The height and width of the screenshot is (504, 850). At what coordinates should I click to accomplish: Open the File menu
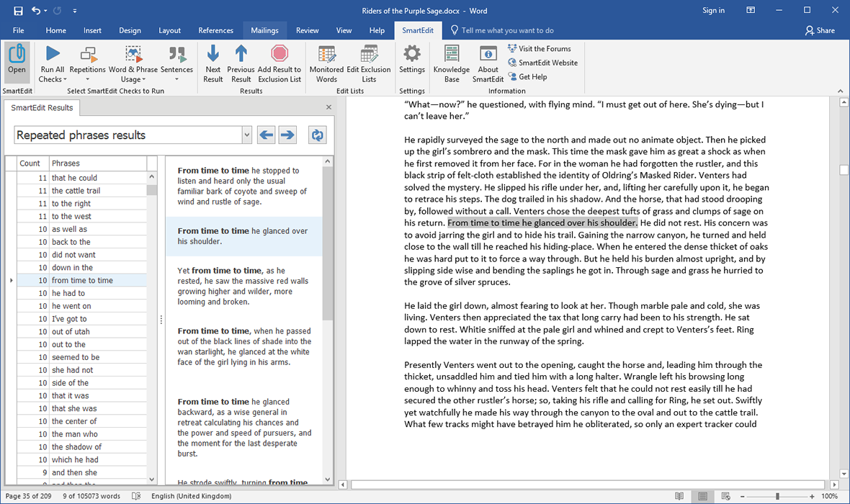click(19, 30)
